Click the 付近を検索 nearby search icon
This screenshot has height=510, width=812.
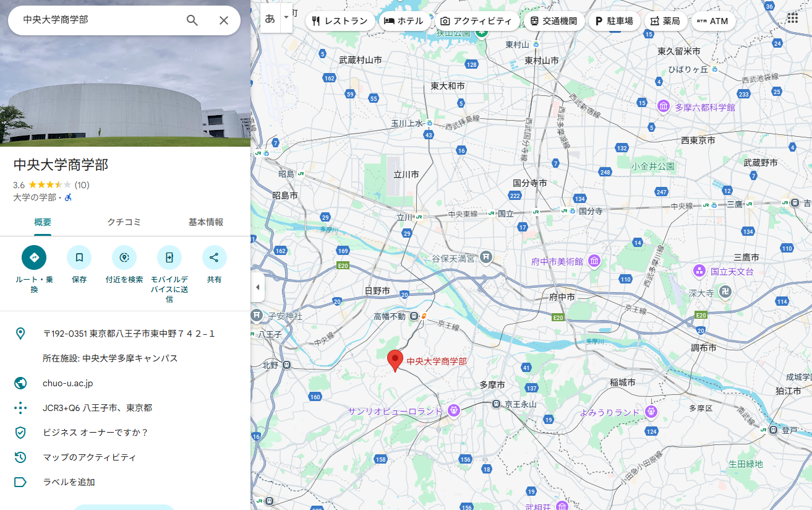(x=124, y=257)
